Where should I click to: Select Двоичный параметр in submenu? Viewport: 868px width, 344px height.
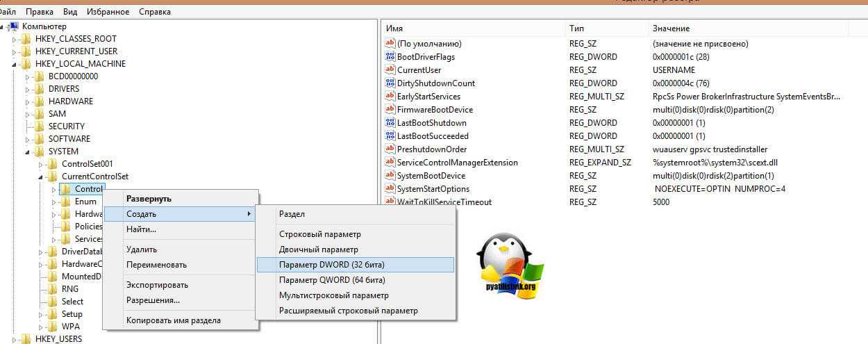[x=356, y=249]
